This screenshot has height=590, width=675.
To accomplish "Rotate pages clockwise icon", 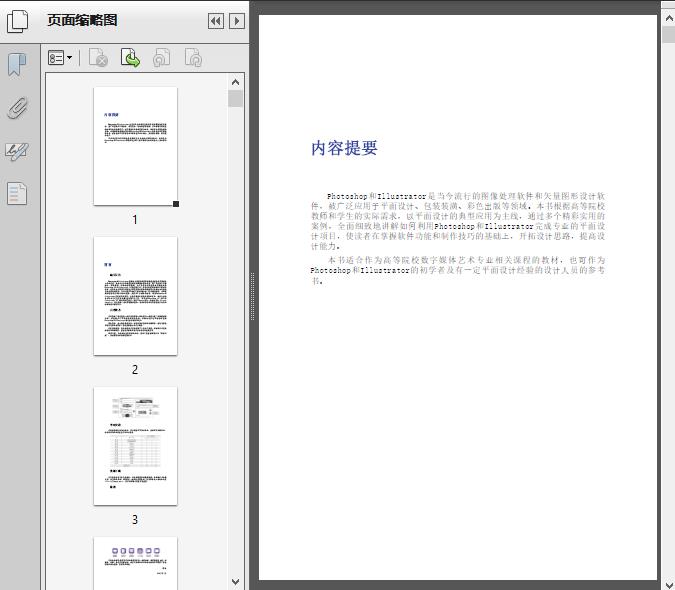I will pyautogui.click(x=193, y=58).
